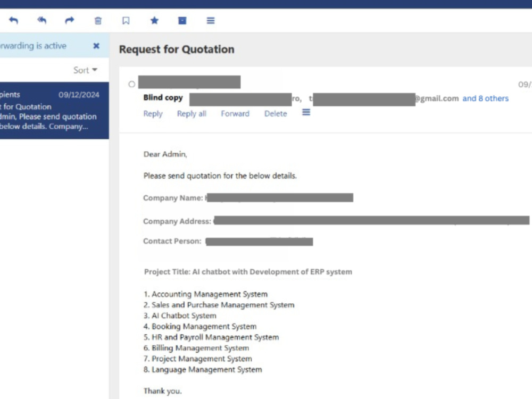
Task: Open the toolbar hamburger menu icon
Action: (211, 21)
